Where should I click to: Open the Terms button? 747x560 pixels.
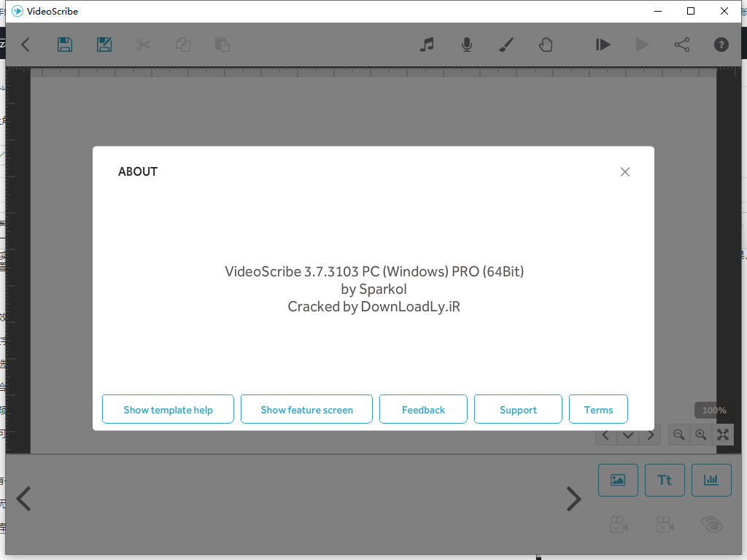598,409
